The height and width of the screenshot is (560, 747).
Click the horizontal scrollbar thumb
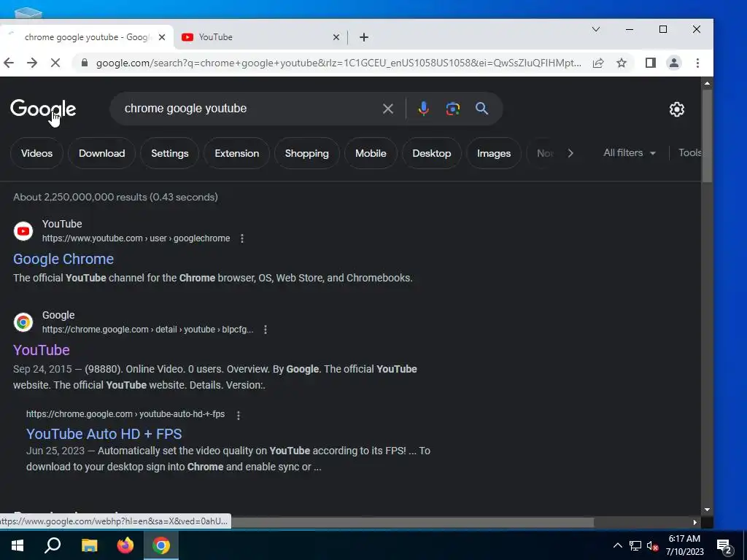pyautogui.click(x=412, y=522)
